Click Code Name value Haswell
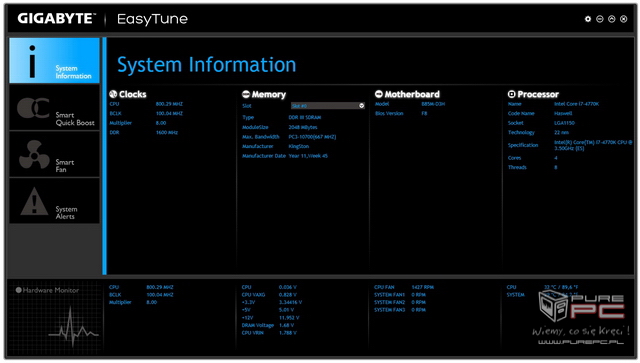 563,114
